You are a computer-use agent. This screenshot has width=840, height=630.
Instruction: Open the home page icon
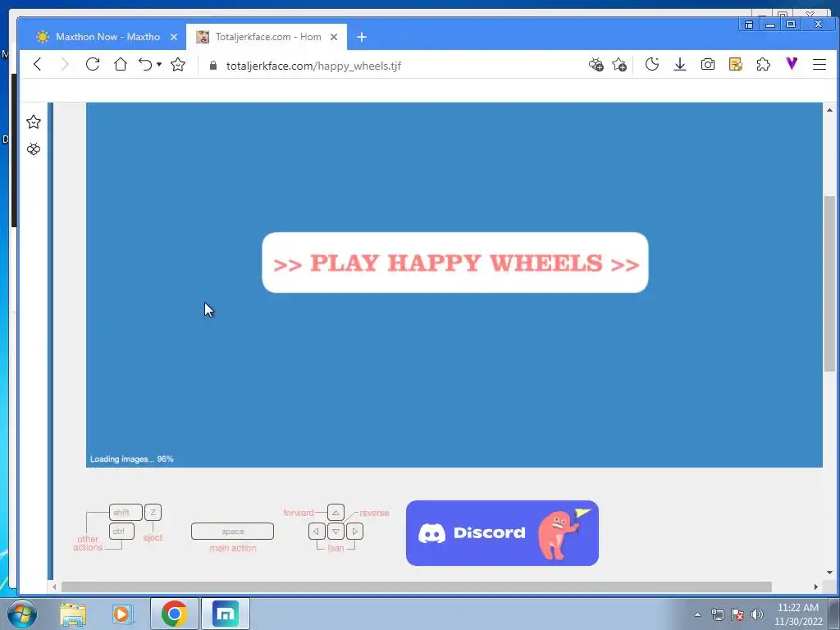(x=121, y=65)
